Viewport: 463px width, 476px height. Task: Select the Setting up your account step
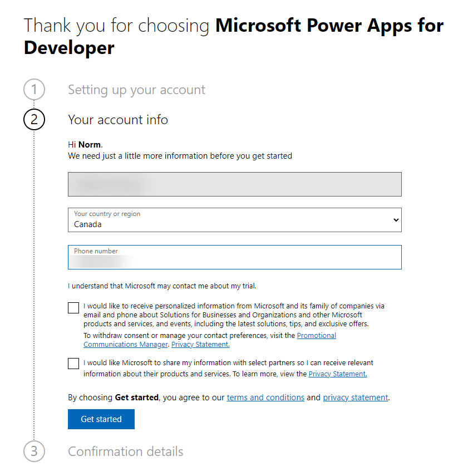pyautogui.click(x=136, y=90)
